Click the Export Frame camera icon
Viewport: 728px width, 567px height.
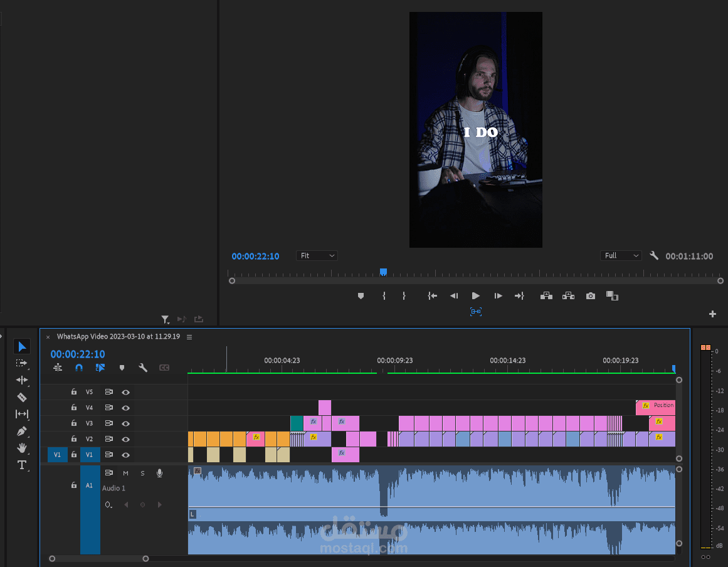point(590,296)
